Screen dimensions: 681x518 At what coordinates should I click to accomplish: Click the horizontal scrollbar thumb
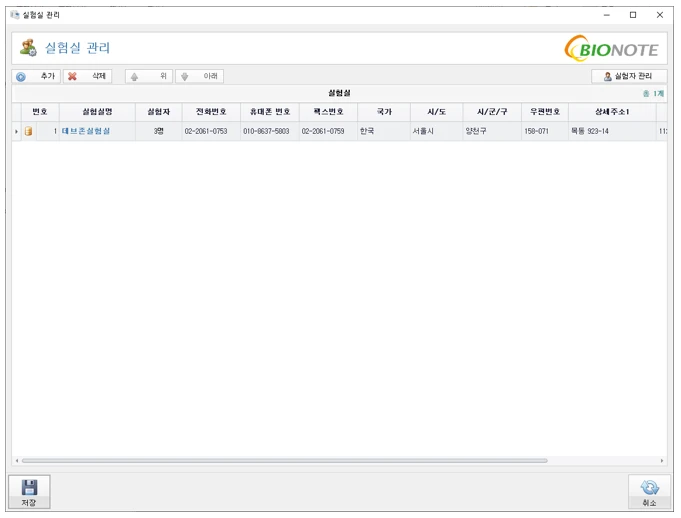coord(284,461)
